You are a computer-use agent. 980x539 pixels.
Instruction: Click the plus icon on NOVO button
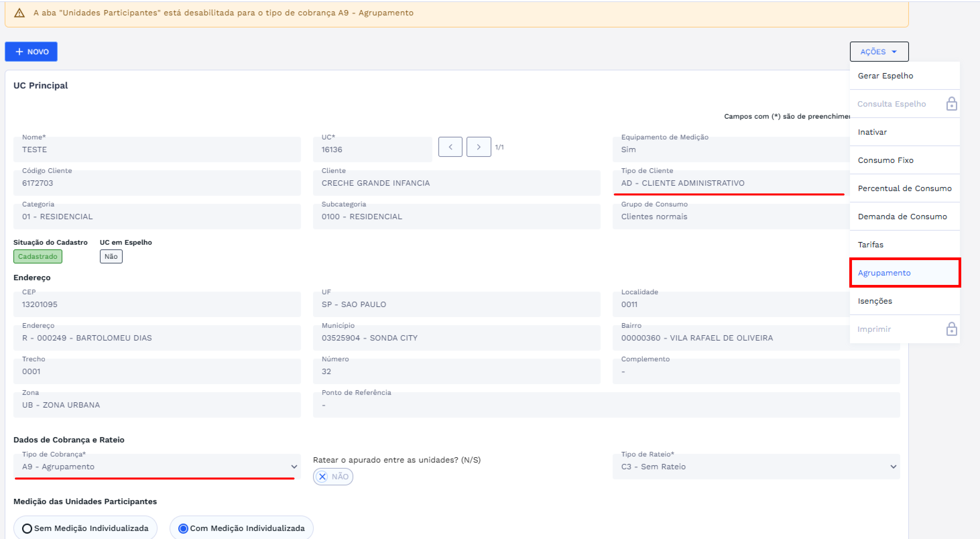19,52
